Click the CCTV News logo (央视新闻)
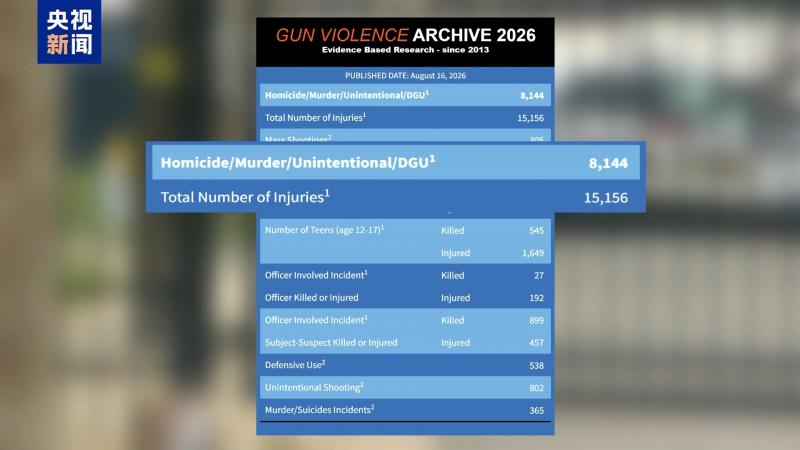The height and width of the screenshot is (450, 800). pos(69,32)
